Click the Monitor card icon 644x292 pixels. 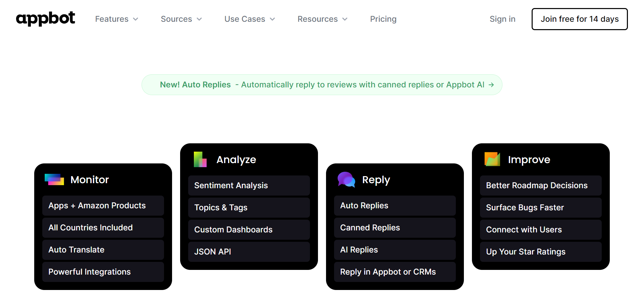pos(54,179)
